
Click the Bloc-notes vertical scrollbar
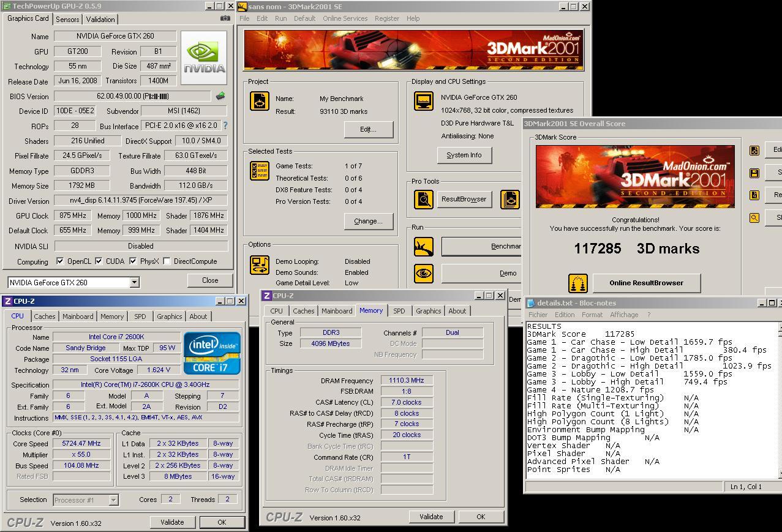coord(780,400)
